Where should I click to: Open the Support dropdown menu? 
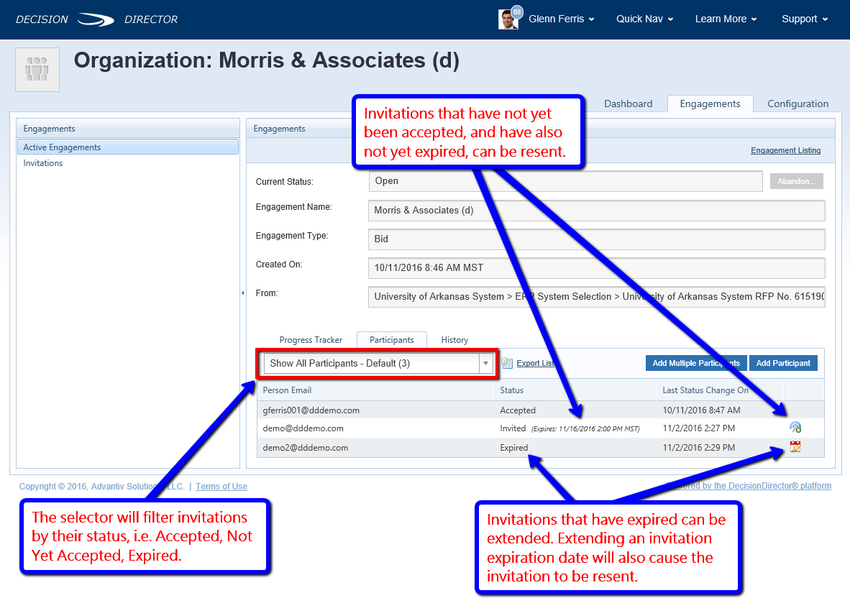pos(805,19)
